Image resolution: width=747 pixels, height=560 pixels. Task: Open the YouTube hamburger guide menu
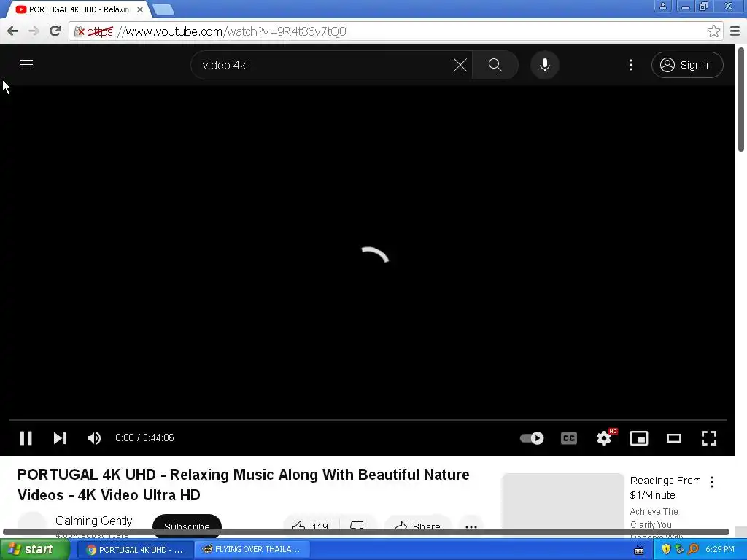(x=26, y=65)
